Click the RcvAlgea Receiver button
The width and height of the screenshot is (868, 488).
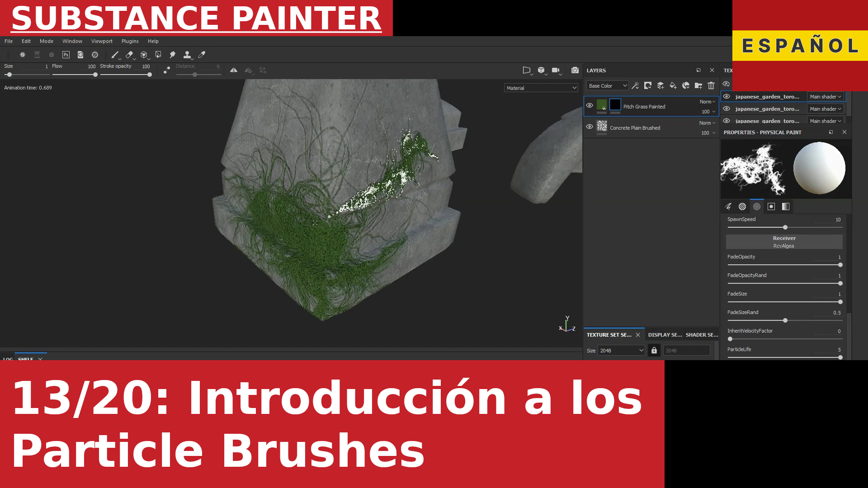784,242
